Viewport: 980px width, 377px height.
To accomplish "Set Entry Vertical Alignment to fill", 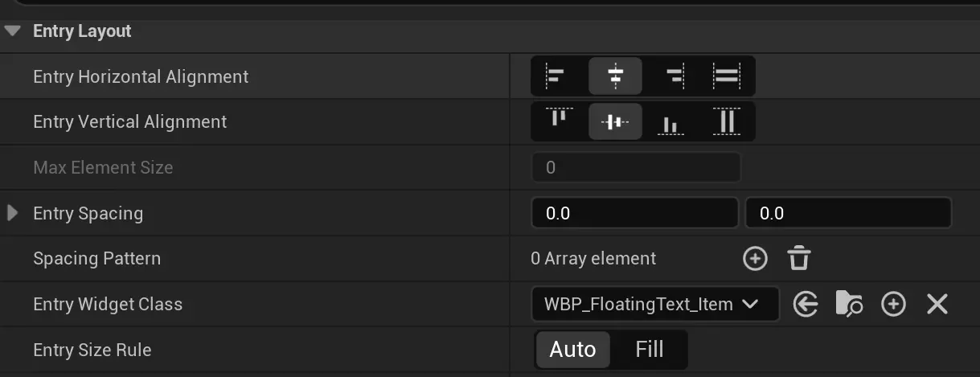I will point(727,121).
